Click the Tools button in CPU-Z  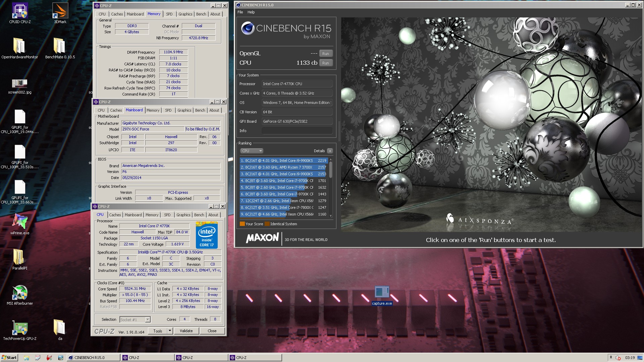[158, 331]
